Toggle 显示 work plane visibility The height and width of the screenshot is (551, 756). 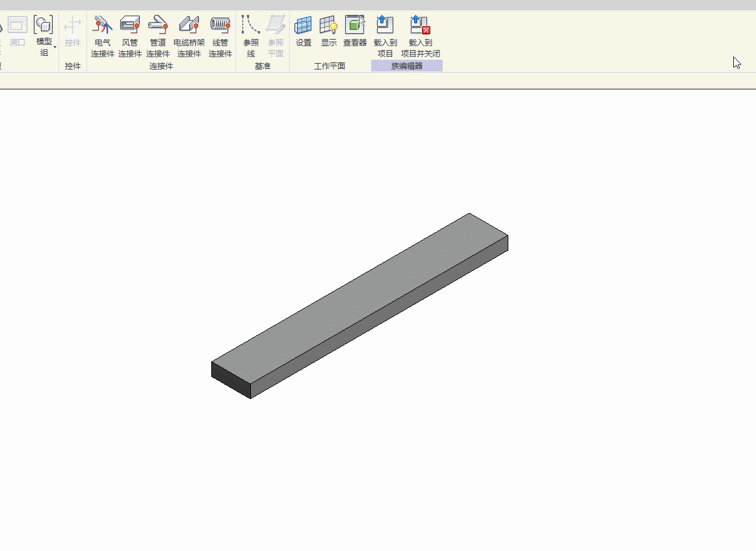(x=329, y=31)
